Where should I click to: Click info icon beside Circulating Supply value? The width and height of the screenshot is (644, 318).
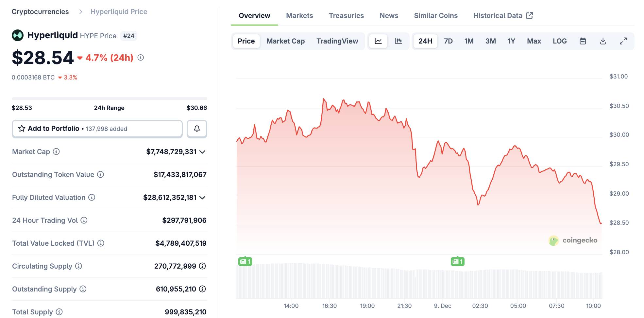tap(202, 266)
